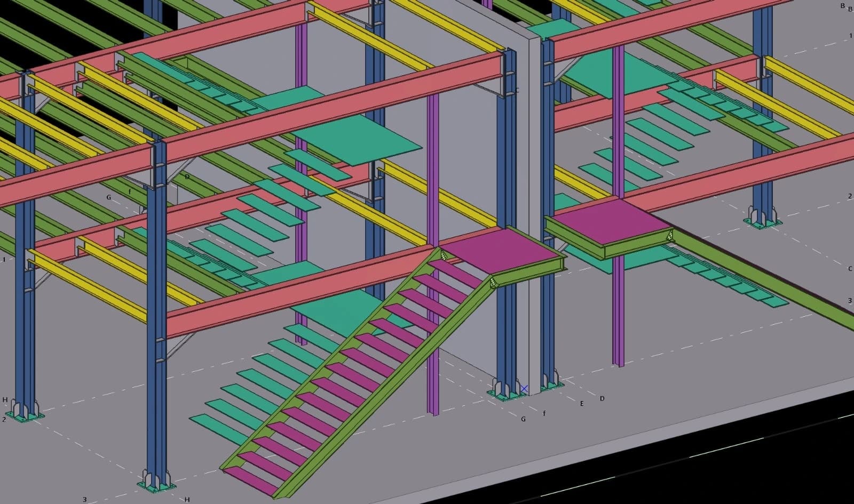Click grid label G near bottom center
This screenshot has height=504, width=854.
tap(523, 419)
